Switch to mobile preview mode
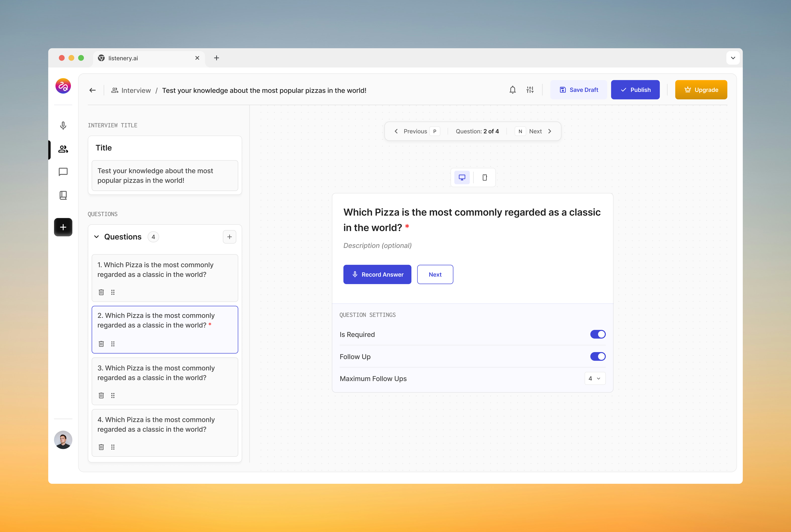Viewport: 791px width, 532px height. pyautogui.click(x=485, y=177)
